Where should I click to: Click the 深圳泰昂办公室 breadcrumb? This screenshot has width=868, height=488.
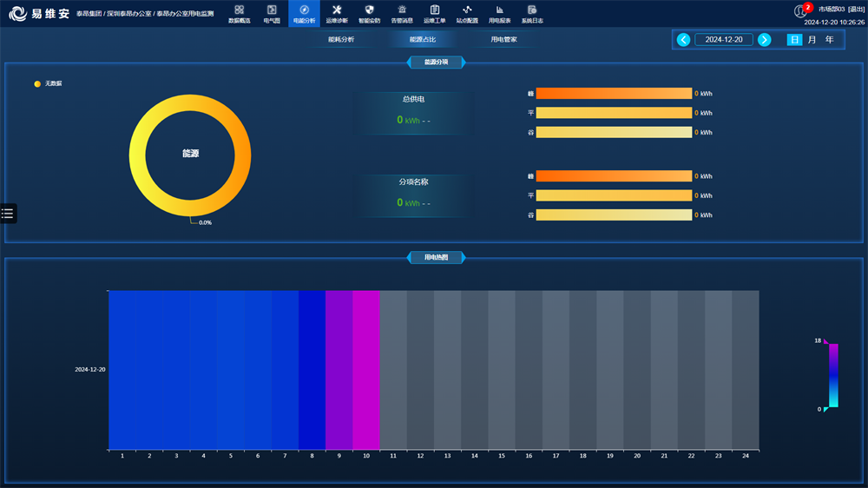[x=129, y=13]
